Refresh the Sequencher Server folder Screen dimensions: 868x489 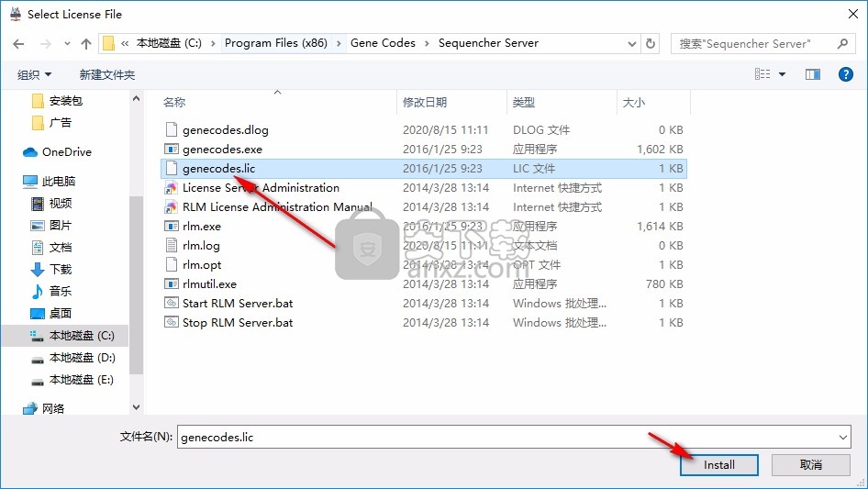651,43
